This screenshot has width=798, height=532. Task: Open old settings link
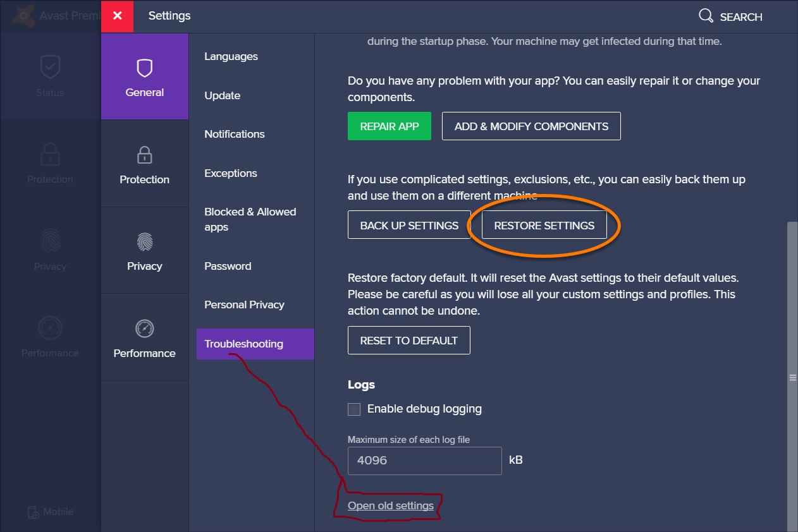391,506
